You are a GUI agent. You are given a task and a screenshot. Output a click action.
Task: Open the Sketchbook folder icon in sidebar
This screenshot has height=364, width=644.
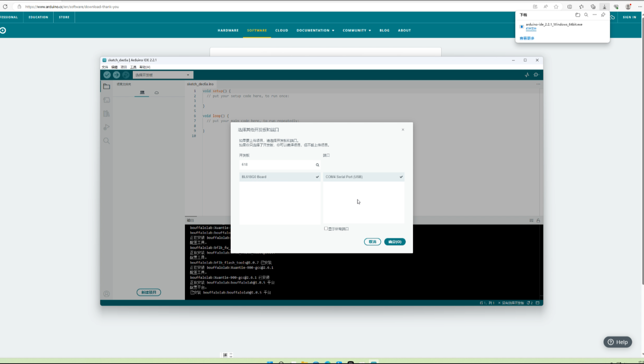point(106,87)
